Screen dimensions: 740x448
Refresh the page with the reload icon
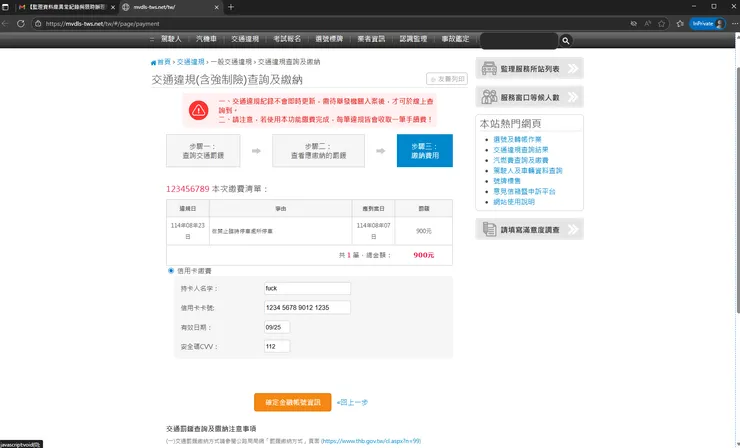pyautogui.click(x=21, y=24)
